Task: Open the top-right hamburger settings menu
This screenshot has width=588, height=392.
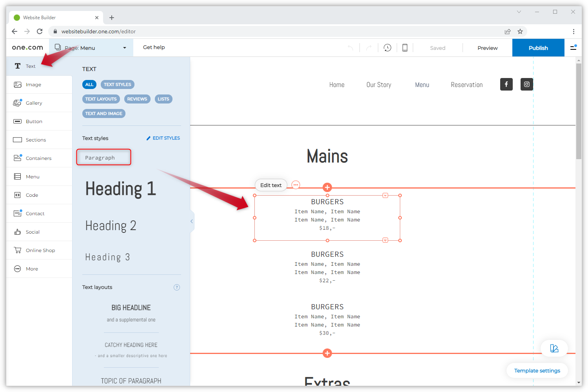Action: [x=573, y=48]
